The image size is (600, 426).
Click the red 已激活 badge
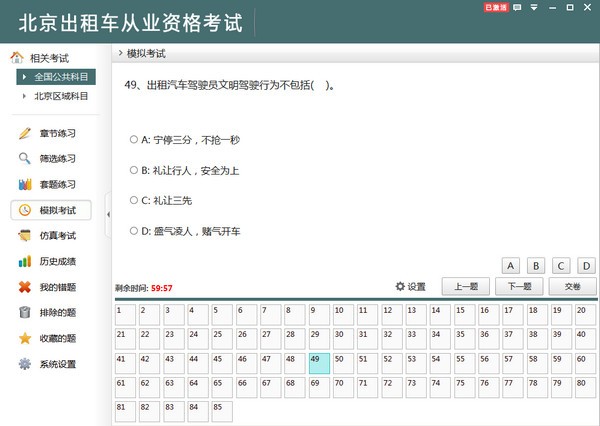click(x=496, y=7)
